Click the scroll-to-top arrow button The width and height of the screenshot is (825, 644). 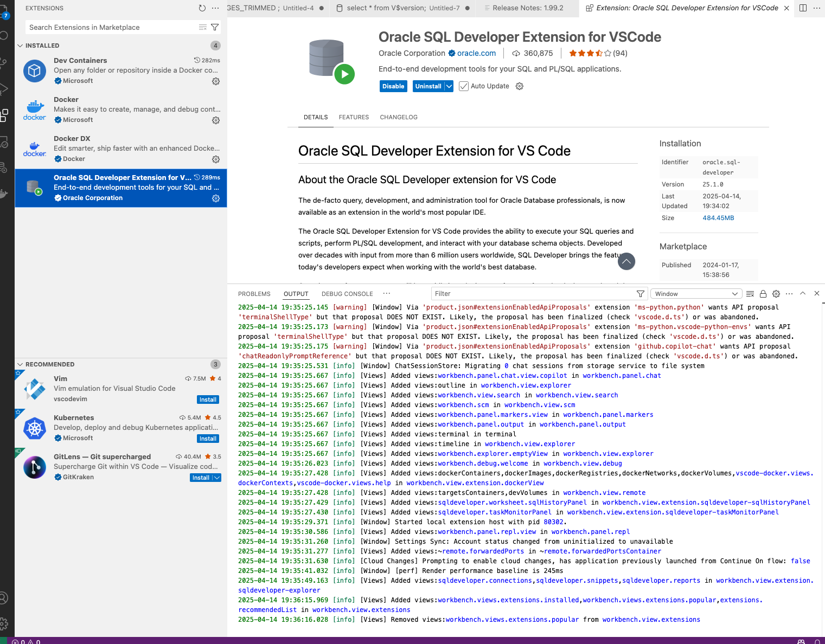626,261
